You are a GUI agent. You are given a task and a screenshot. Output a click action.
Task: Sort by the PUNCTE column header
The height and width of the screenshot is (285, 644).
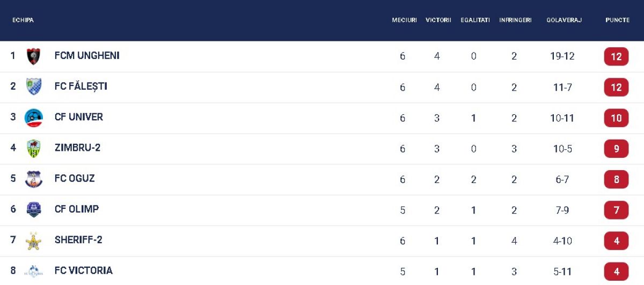[x=617, y=20]
